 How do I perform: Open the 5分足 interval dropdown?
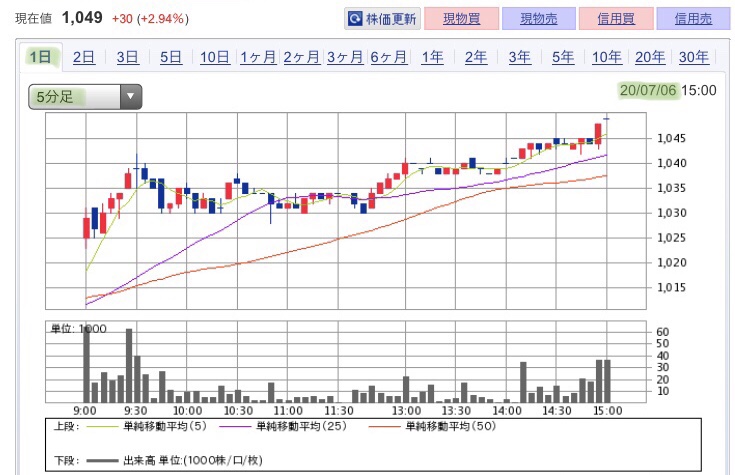point(85,97)
